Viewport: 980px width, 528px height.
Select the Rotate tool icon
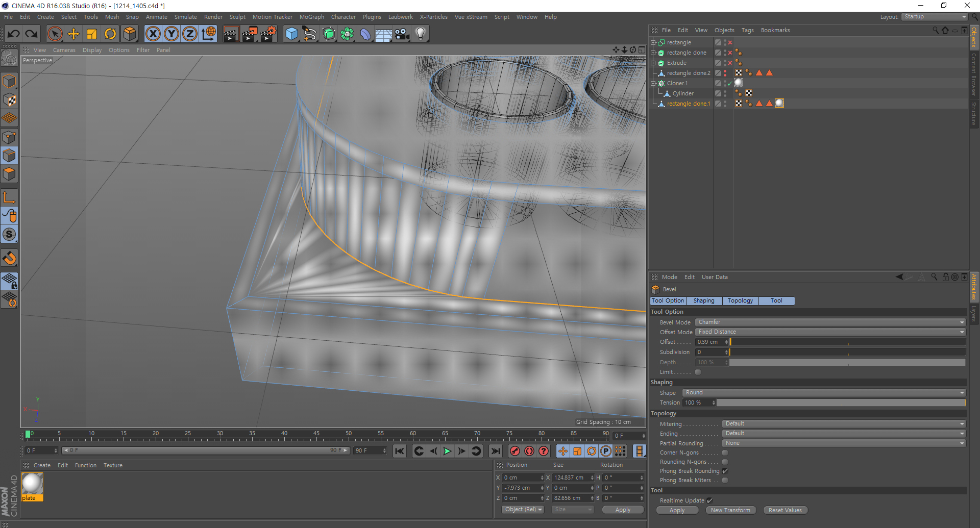click(x=110, y=34)
